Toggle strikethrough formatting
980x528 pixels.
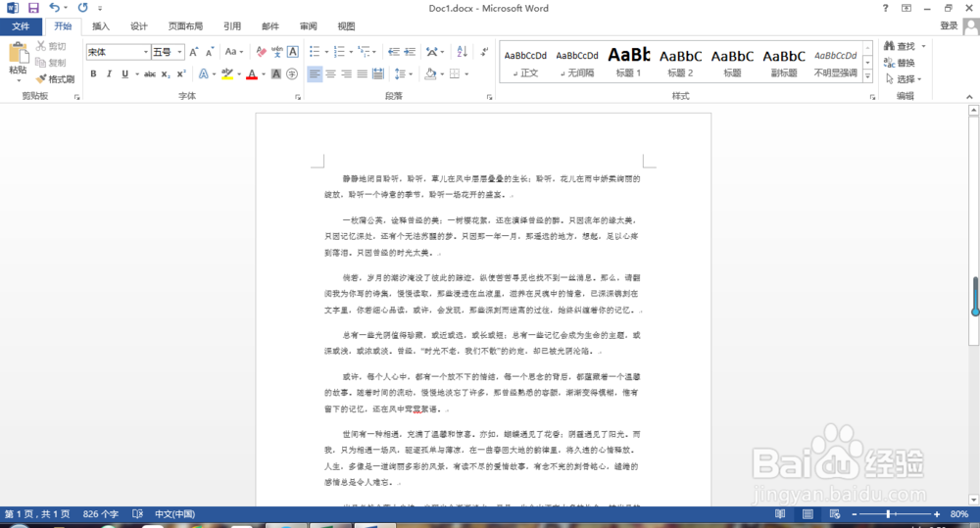pyautogui.click(x=149, y=73)
